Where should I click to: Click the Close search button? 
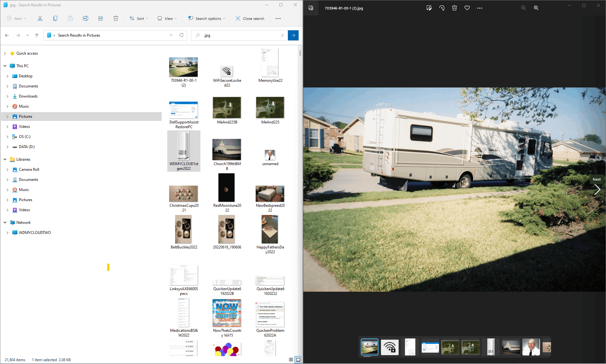point(250,19)
